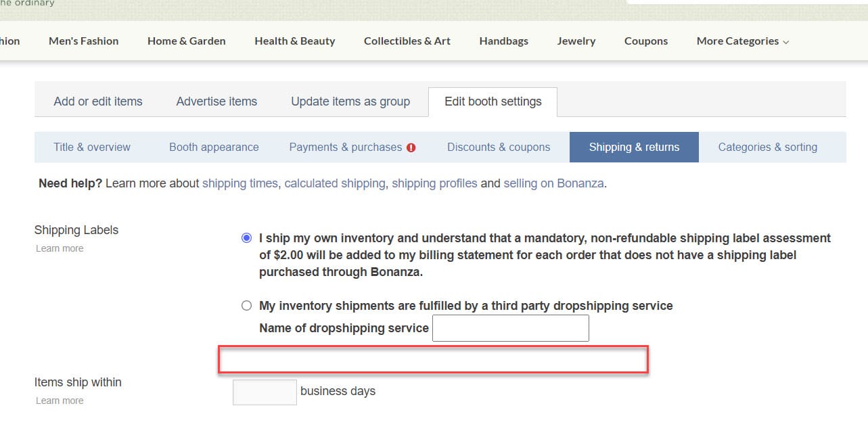
Task: Open Categories & sorting tab
Action: coord(767,147)
